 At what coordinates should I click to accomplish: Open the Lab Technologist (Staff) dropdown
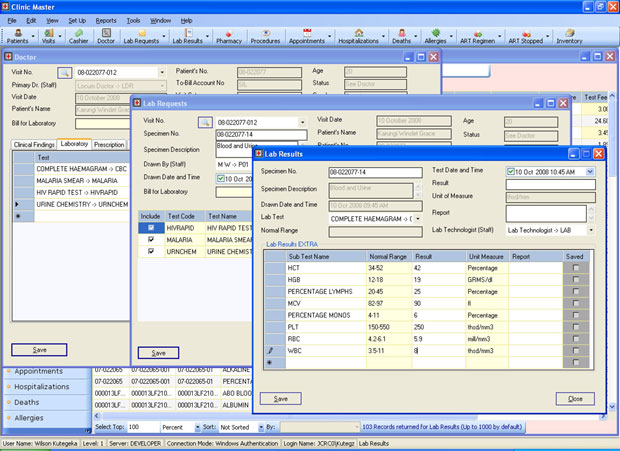tap(590, 230)
